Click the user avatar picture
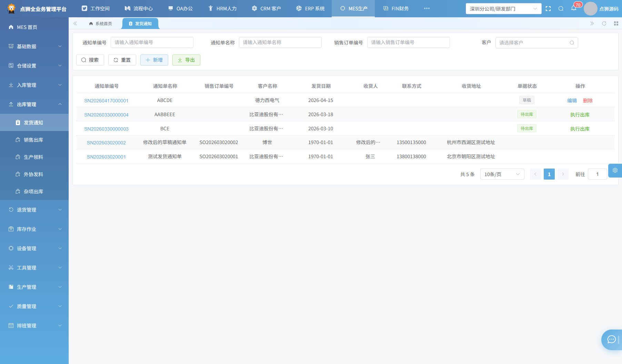Screen dimensions: 622x364 click(x=590, y=9)
